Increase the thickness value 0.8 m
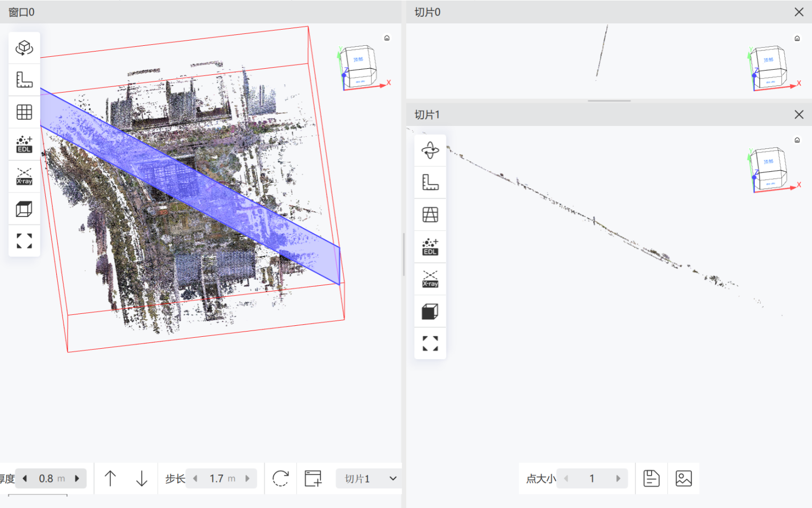Image resolution: width=812 pixels, height=508 pixels. 77,478
